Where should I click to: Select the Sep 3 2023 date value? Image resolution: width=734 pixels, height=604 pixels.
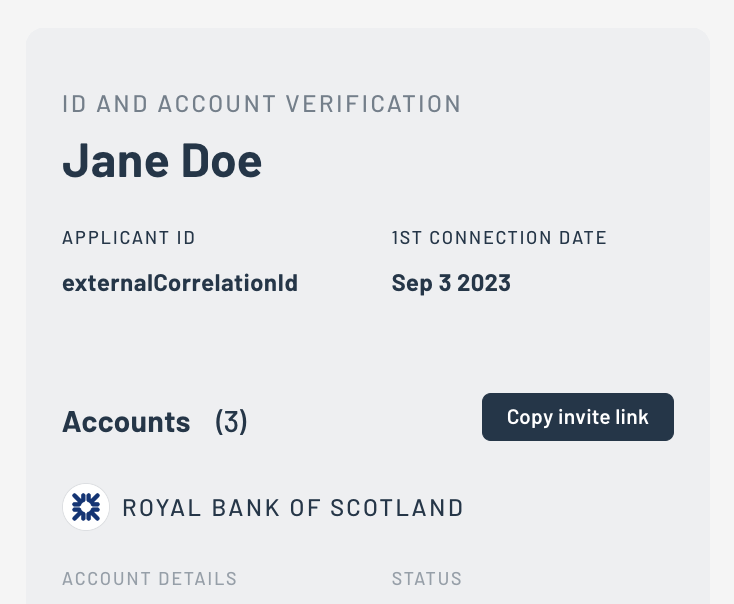point(451,283)
